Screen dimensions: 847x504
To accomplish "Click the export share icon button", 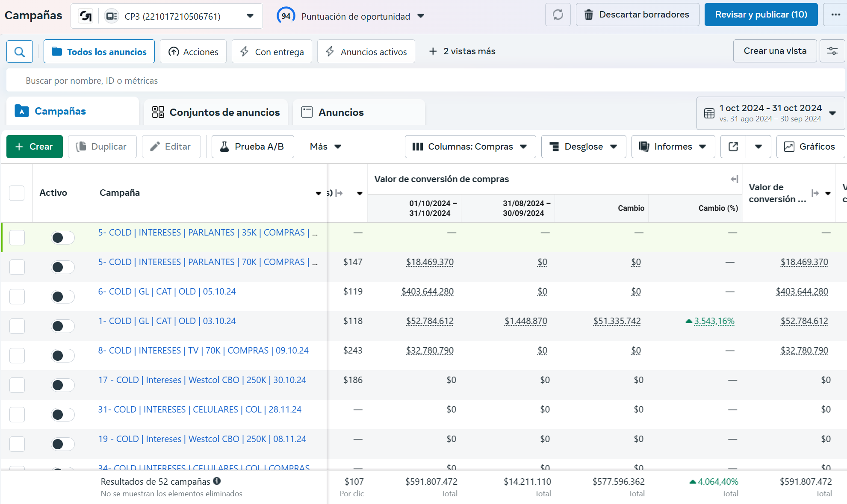I will coord(733,147).
